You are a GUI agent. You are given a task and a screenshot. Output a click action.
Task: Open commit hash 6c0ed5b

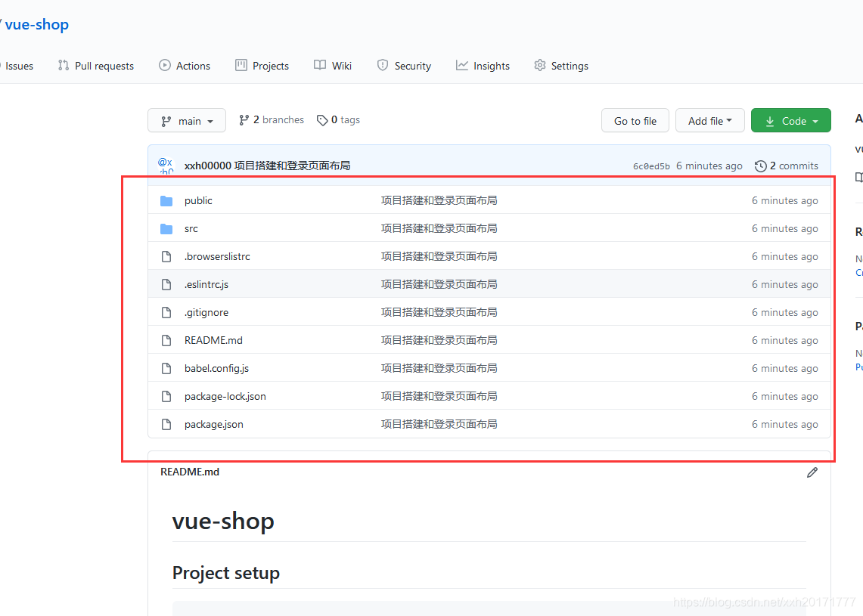(651, 166)
